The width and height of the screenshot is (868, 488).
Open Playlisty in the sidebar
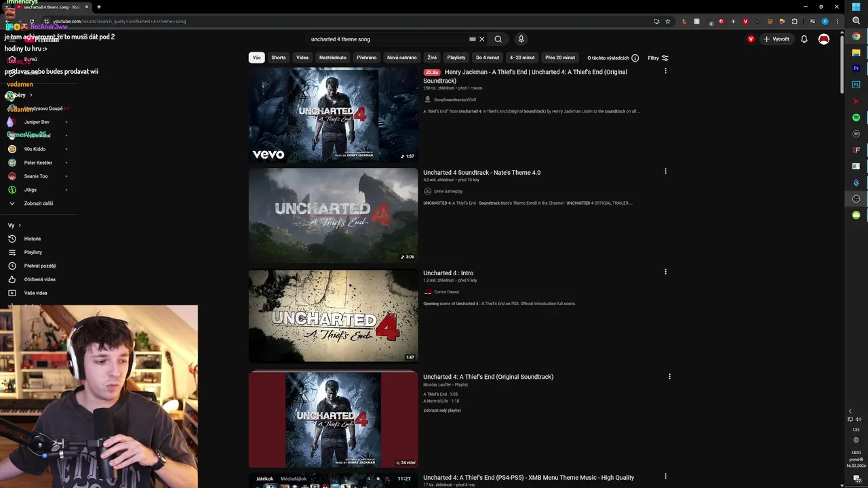point(33,252)
